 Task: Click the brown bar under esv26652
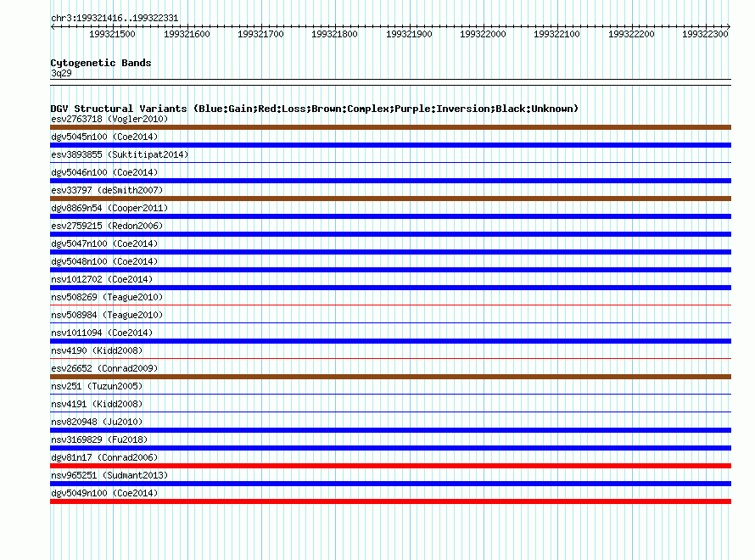coord(390,377)
